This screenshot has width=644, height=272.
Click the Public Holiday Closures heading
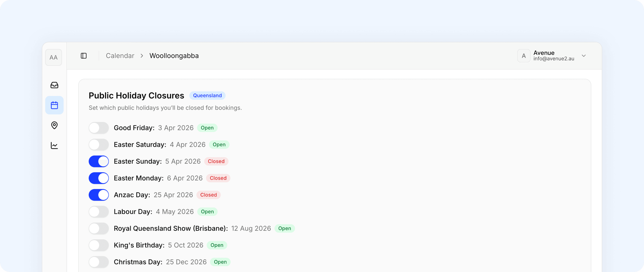tap(137, 95)
